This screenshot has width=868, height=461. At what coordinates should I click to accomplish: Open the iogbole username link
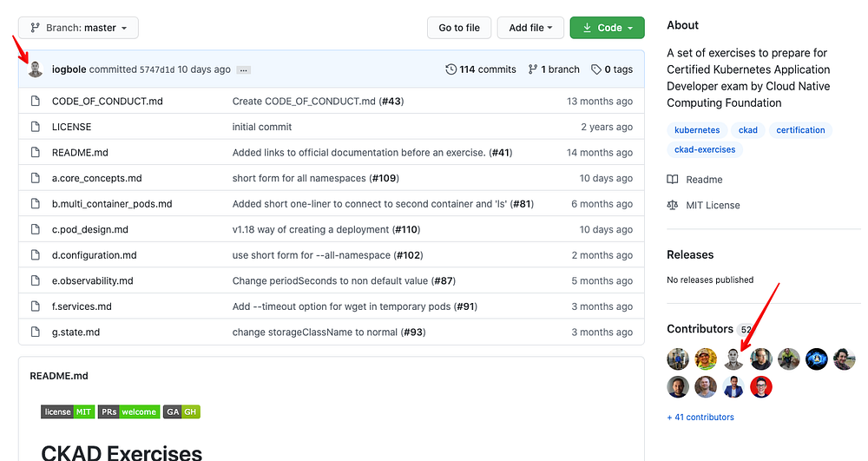69,69
